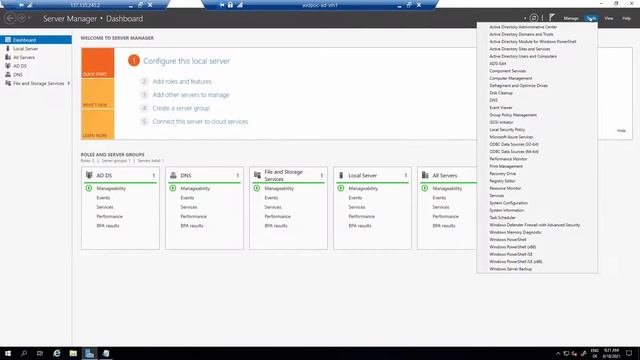
Task: Open the Manage menu
Action: tap(571, 18)
